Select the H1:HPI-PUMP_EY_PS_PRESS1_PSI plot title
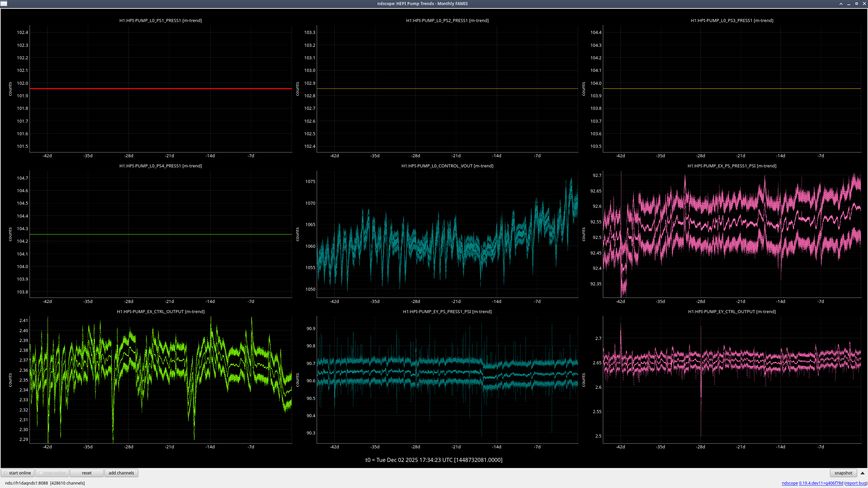868x488 pixels. (x=447, y=311)
